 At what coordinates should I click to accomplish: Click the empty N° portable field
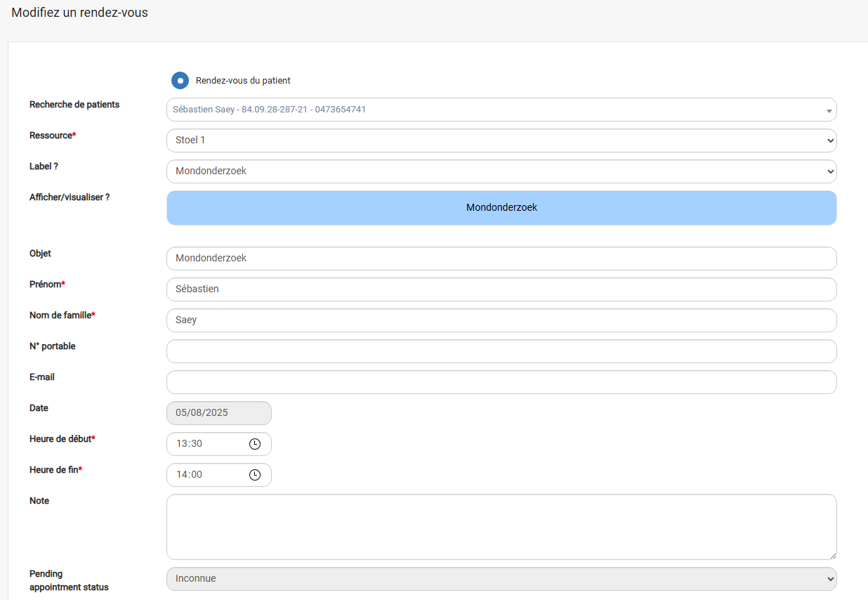(501, 351)
